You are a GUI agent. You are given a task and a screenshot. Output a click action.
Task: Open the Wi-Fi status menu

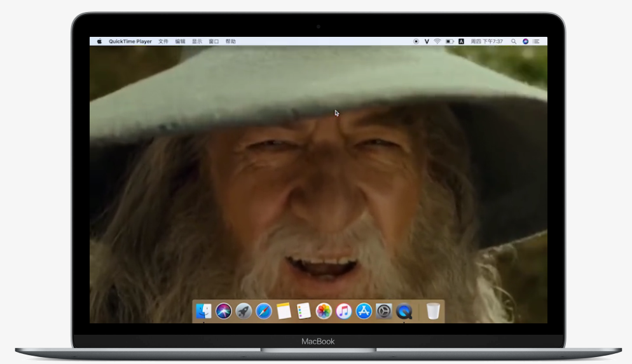tap(437, 41)
